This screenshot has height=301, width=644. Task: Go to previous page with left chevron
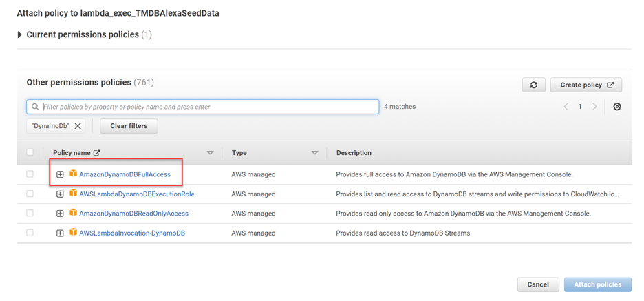pyautogui.click(x=566, y=107)
